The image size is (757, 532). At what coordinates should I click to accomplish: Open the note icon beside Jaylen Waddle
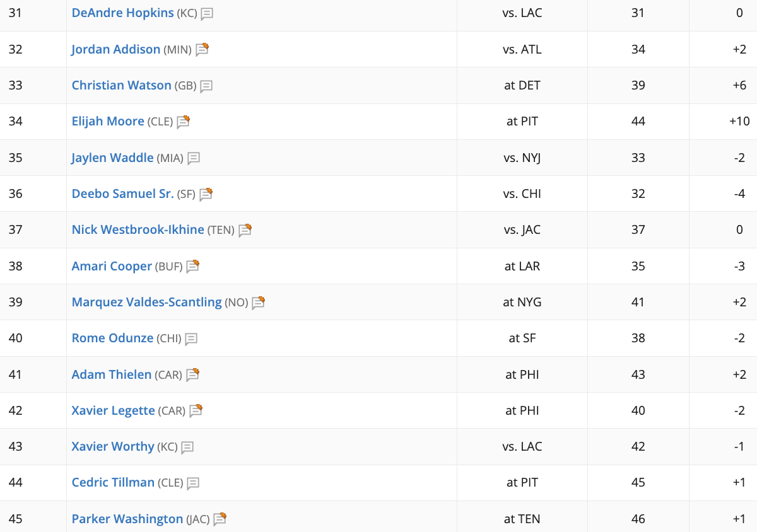point(194,158)
